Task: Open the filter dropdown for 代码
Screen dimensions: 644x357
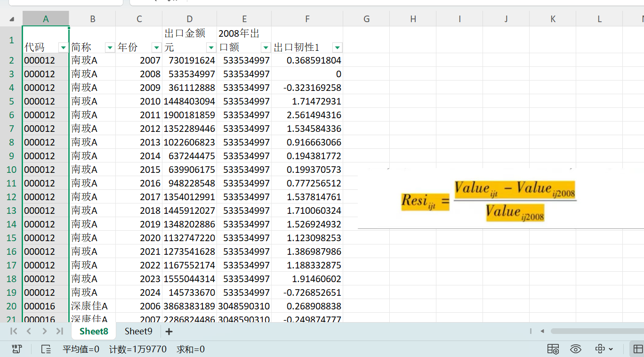Action: tap(63, 47)
